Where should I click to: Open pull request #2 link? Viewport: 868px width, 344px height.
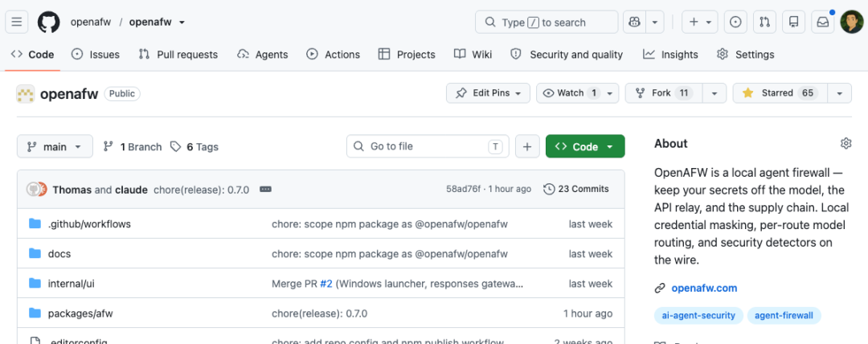pos(326,284)
